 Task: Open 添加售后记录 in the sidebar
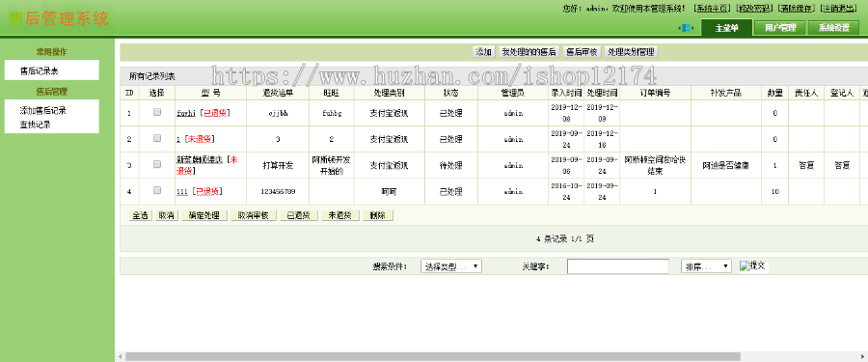43,111
